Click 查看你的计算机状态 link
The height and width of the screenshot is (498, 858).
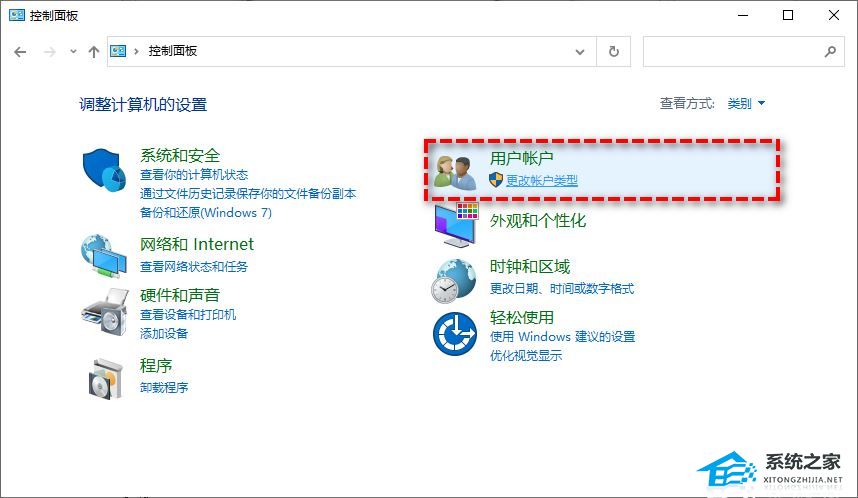point(194,175)
